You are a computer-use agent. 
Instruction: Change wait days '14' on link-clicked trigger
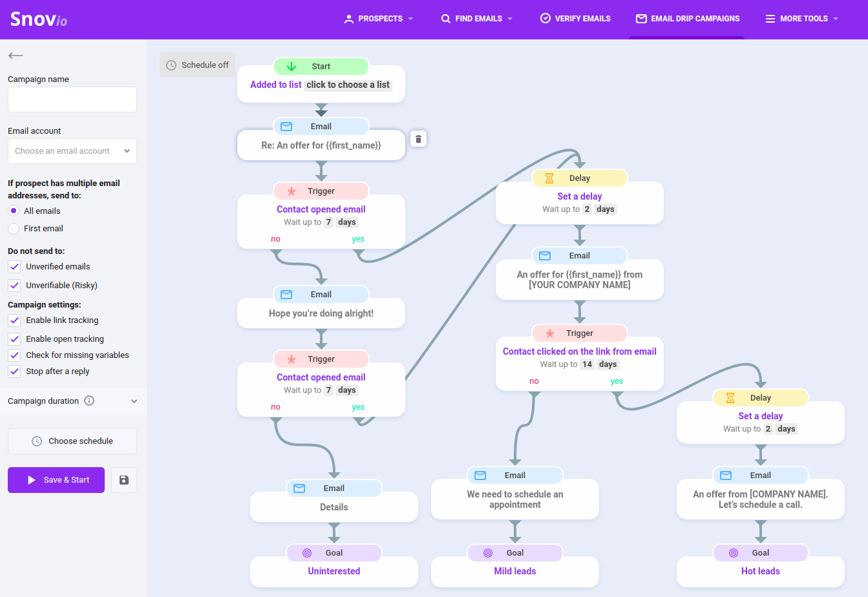tap(587, 364)
